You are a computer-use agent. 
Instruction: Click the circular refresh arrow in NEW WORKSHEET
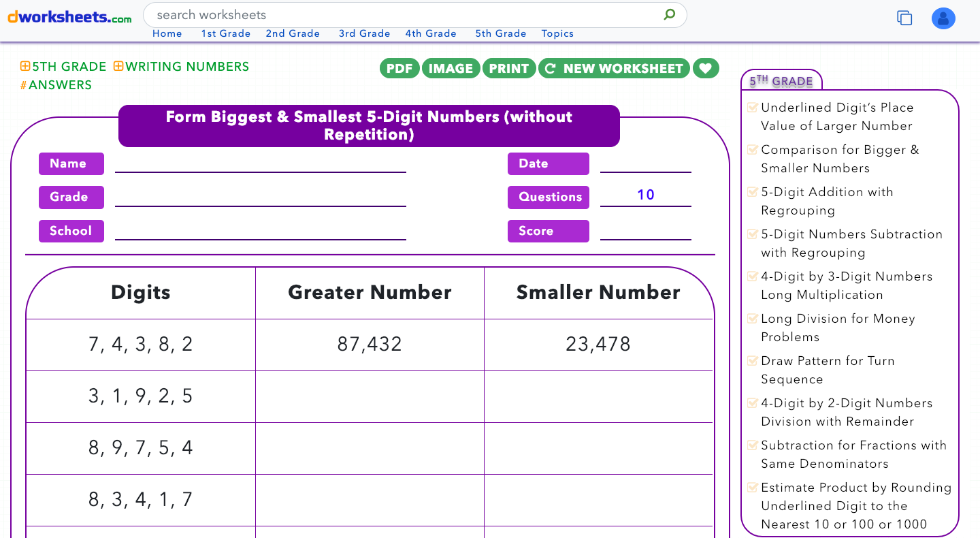pos(549,68)
